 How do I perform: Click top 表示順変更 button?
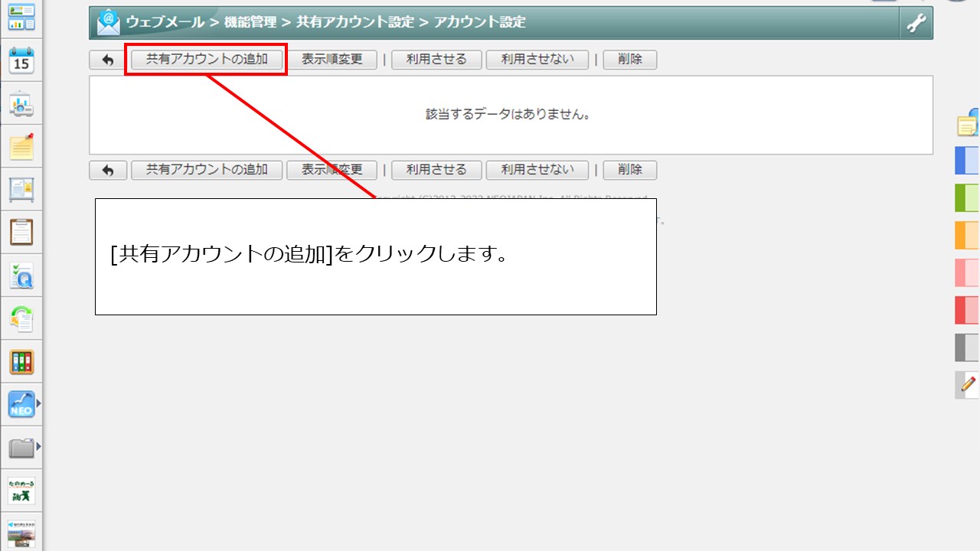pos(332,60)
